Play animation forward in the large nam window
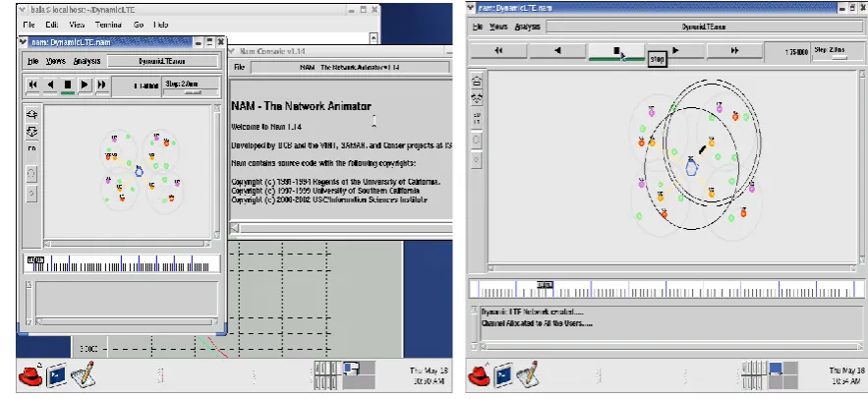Image resolution: width=868 pixels, height=399 pixels. click(x=675, y=51)
